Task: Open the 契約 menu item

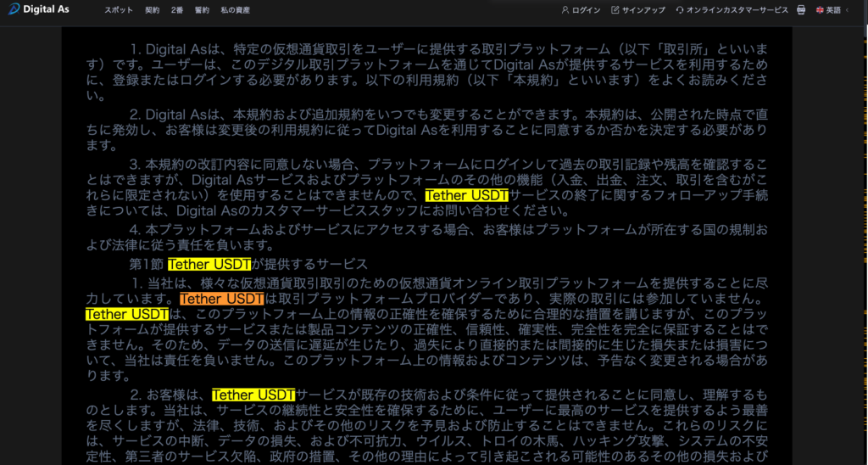Action: tap(153, 10)
